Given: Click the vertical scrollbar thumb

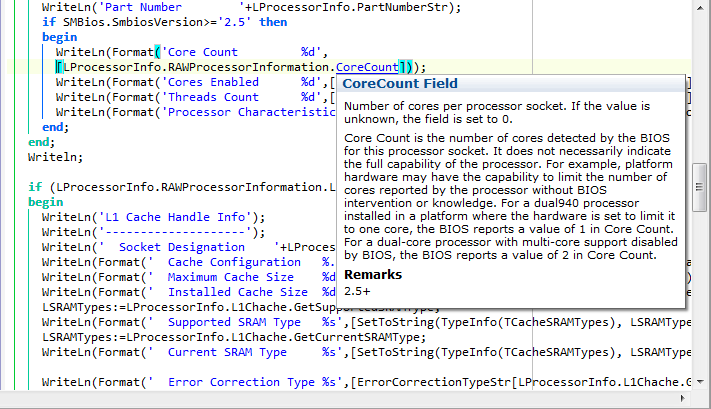Looking at the screenshot, I should pyautogui.click(x=701, y=186).
